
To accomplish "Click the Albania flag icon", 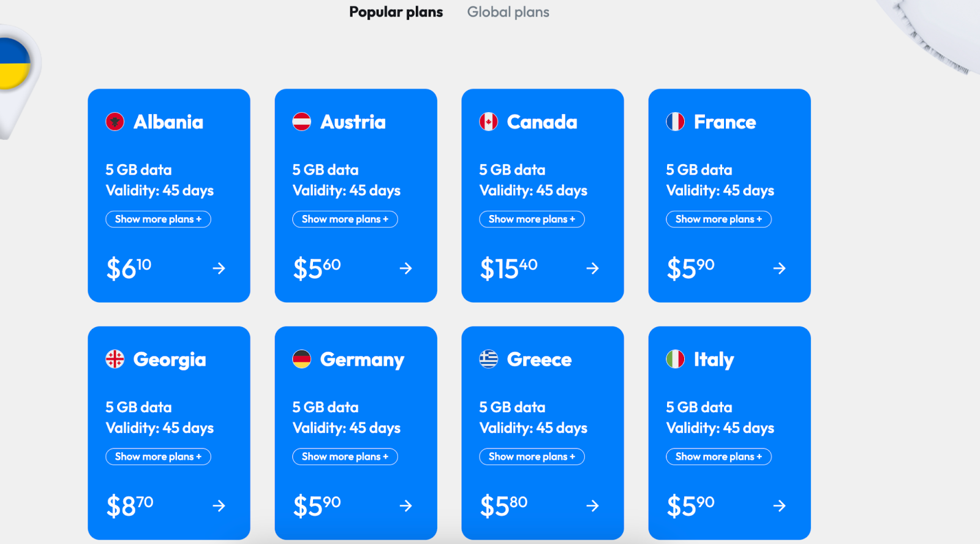I will pos(115,121).
